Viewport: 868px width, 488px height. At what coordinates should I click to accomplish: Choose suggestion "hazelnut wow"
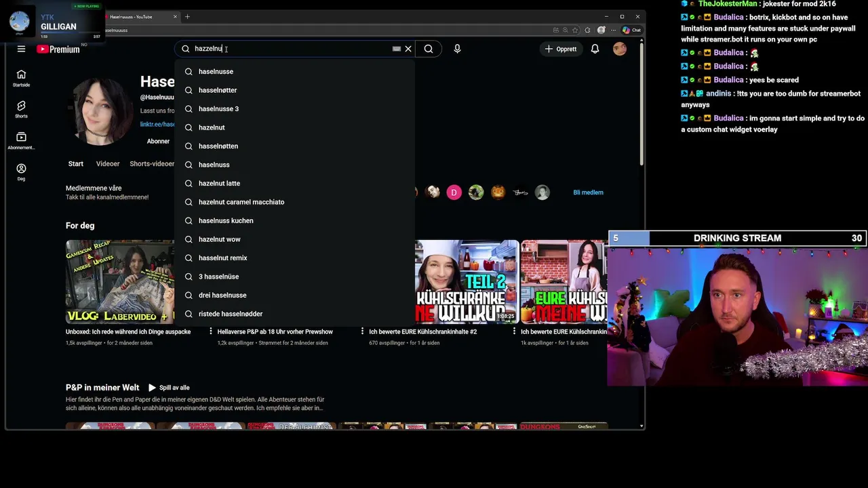coord(294,239)
